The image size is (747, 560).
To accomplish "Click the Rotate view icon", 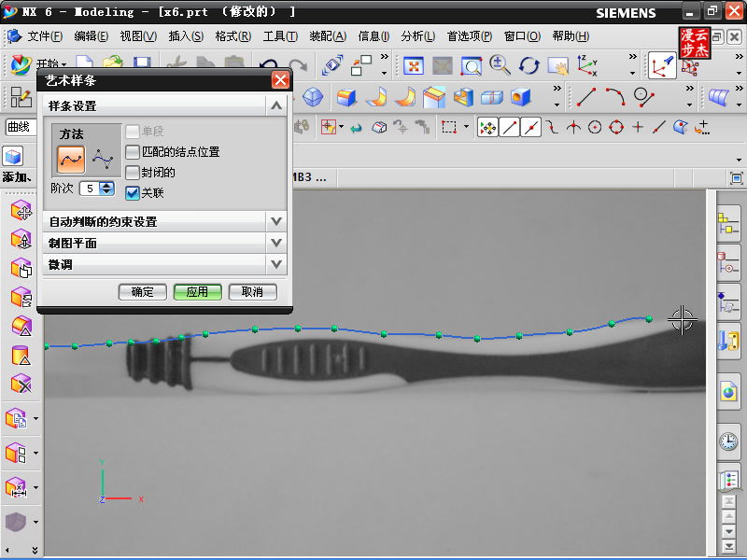I will coord(529,65).
